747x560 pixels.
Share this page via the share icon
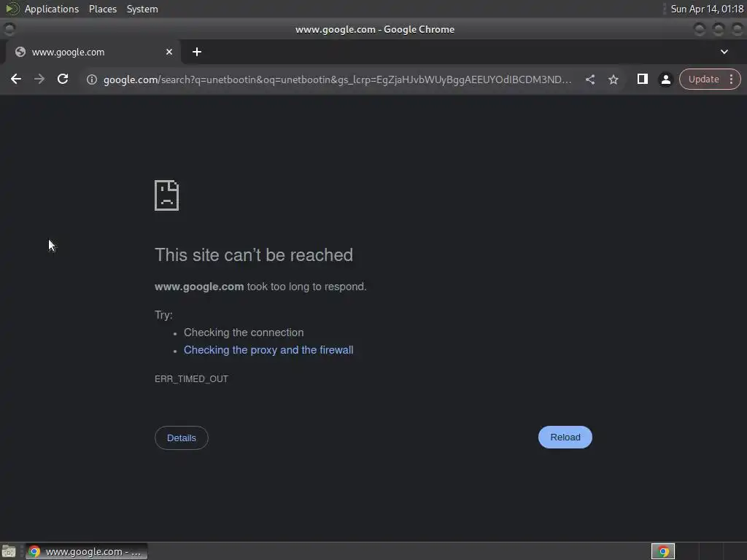[589, 79]
